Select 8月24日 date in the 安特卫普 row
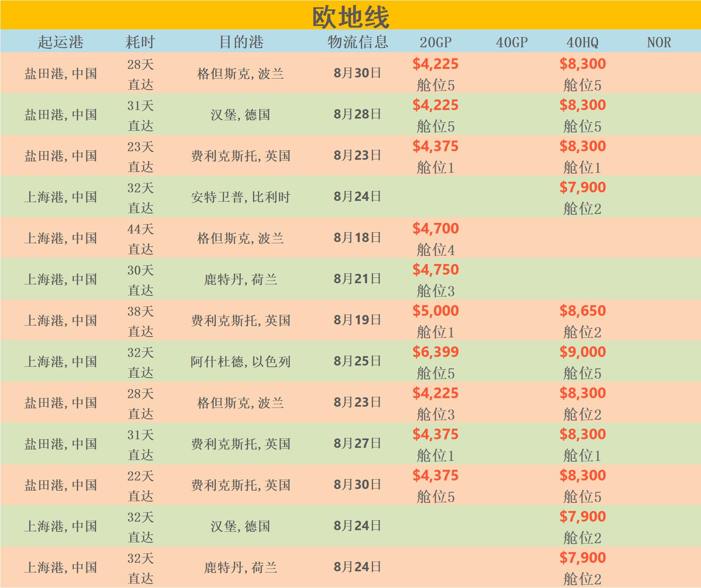The height and width of the screenshot is (588, 701). [357, 196]
